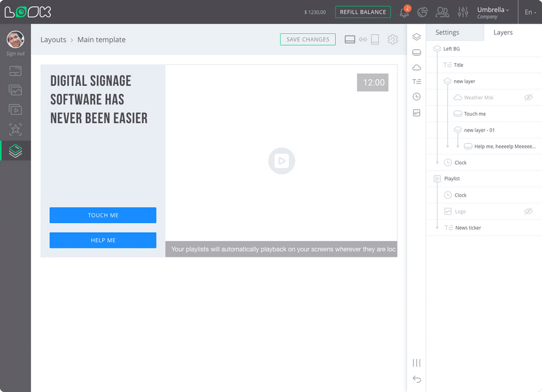Add an image element from tool strip
The width and height of the screenshot is (542, 392).
417,113
